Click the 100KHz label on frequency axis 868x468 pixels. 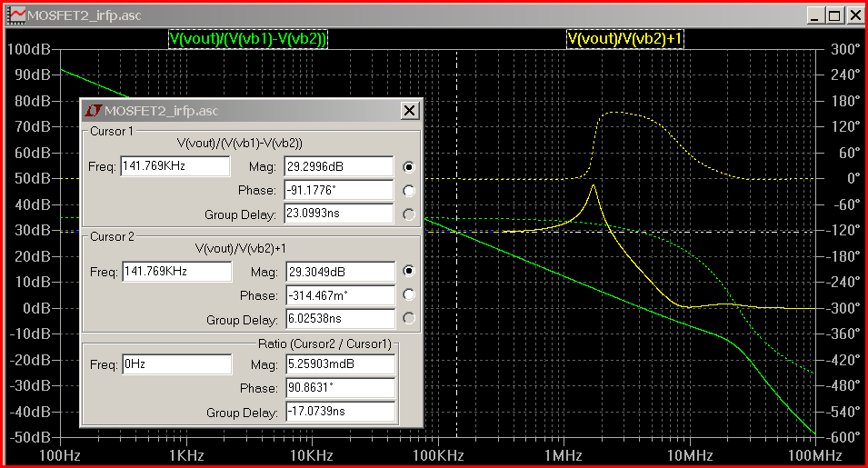point(438,456)
